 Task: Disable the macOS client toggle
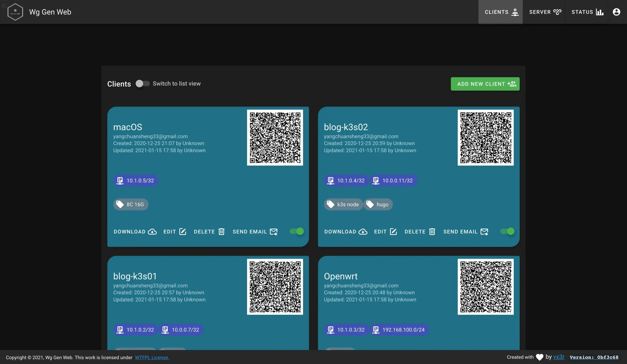(x=297, y=231)
